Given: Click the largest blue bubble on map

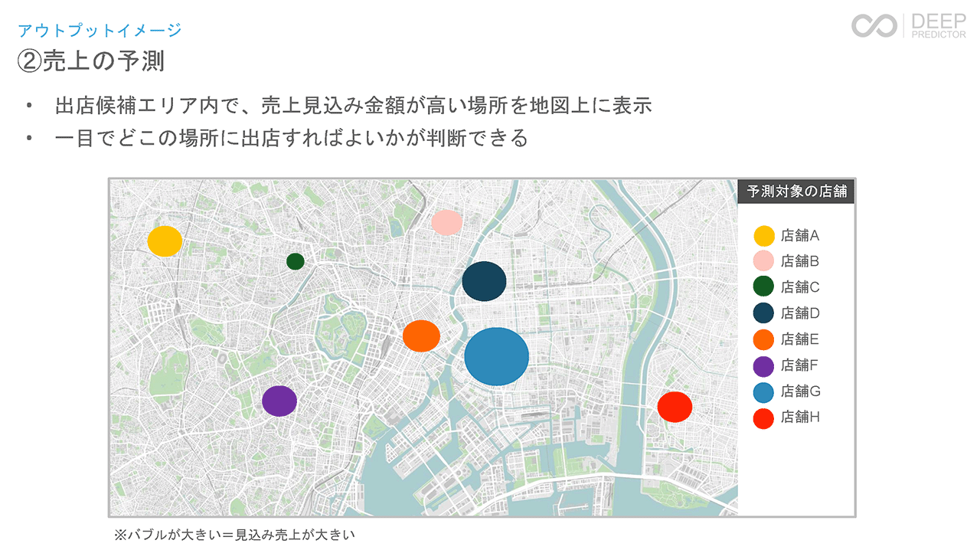Looking at the screenshot, I should click(x=497, y=357).
